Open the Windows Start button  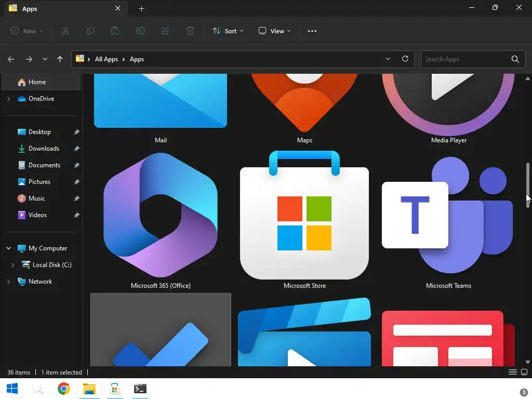tap(12, 389)
